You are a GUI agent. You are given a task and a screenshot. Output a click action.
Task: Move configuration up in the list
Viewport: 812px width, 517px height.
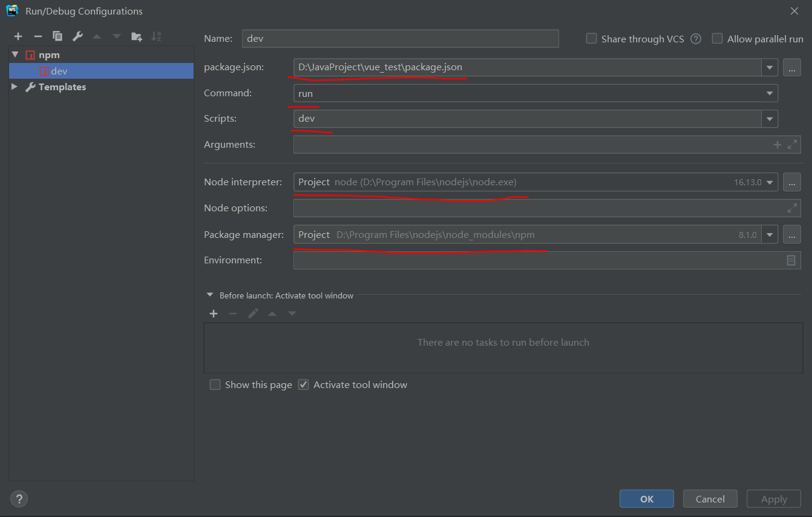click(x=97, y=36)
